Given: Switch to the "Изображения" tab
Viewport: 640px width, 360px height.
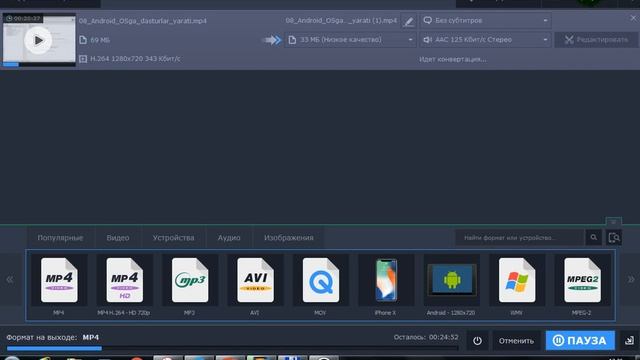Looking at the screenshot, I should 289,238.
